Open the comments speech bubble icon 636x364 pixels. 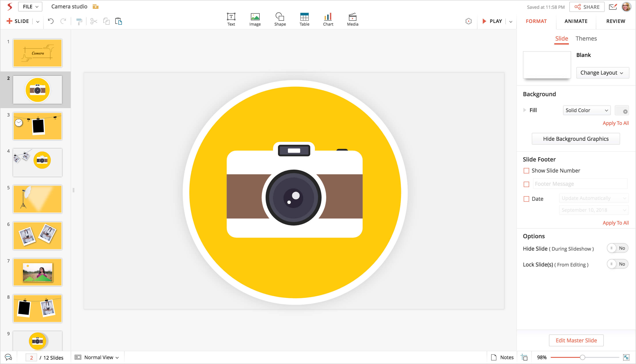(x=8, y=357)
